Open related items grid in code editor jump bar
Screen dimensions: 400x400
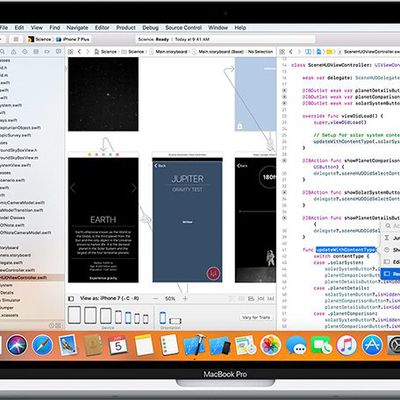point(282,52)
